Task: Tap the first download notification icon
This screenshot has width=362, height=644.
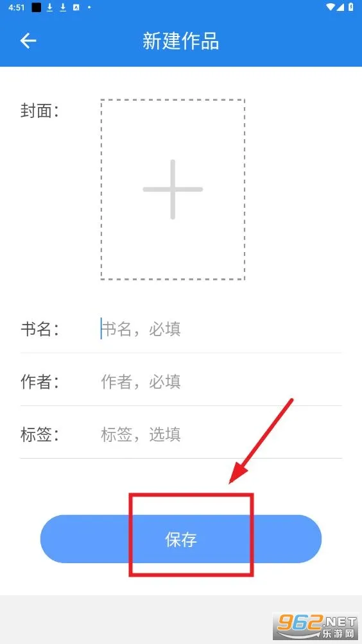Action: point(49,8)
